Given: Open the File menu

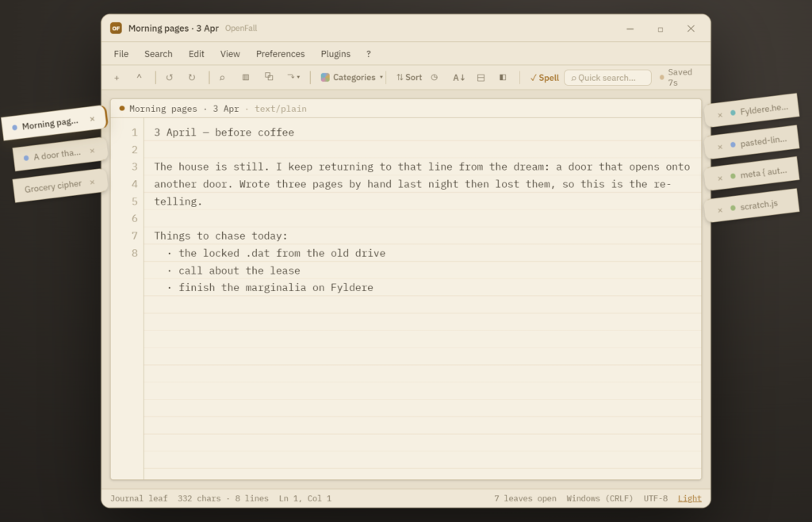Looking at the screenshot, I should point(121,54).
